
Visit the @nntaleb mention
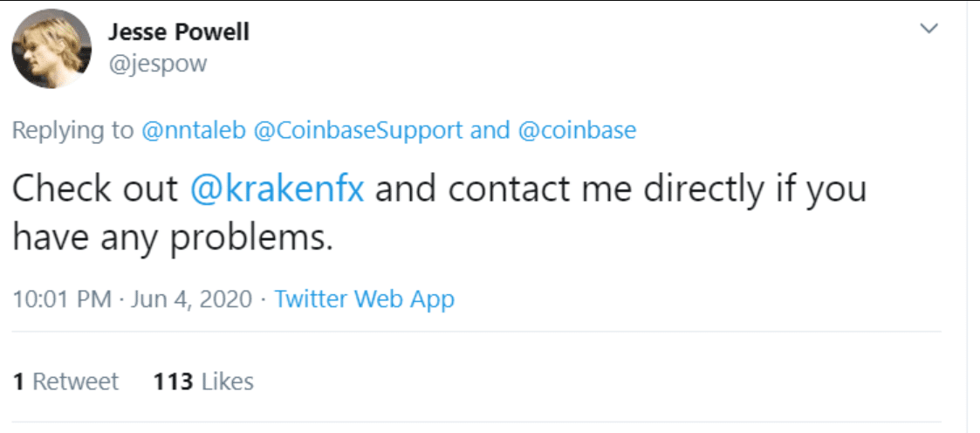(194, 131)
